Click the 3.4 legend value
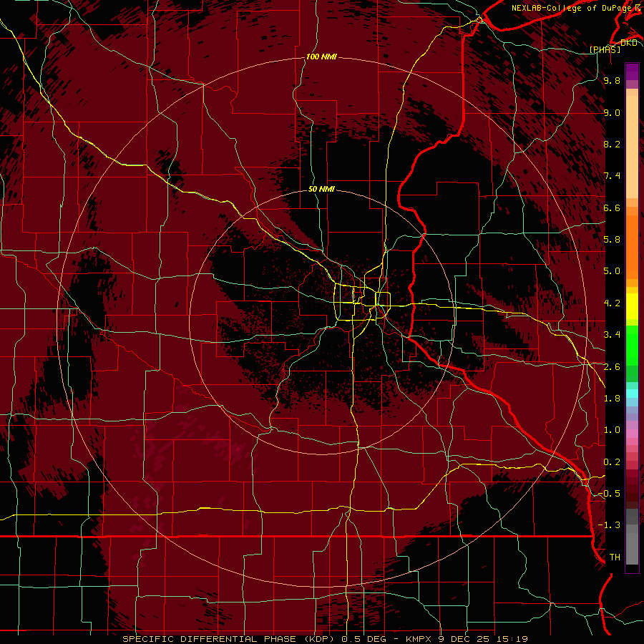Image resolution: width=644 pixels, height=644 pixels. pos(612,335)
